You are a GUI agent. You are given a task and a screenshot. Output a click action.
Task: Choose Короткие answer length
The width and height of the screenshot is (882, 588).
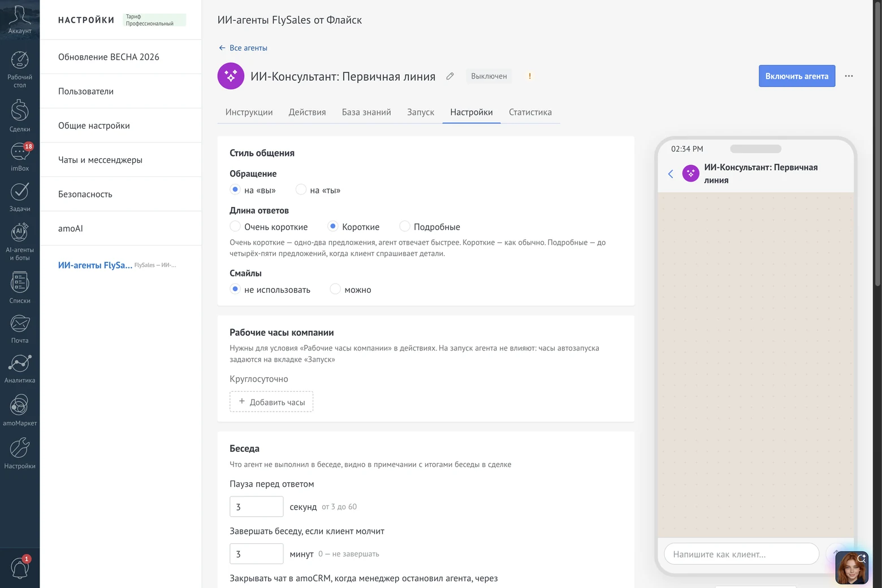[x=333, y=226]
